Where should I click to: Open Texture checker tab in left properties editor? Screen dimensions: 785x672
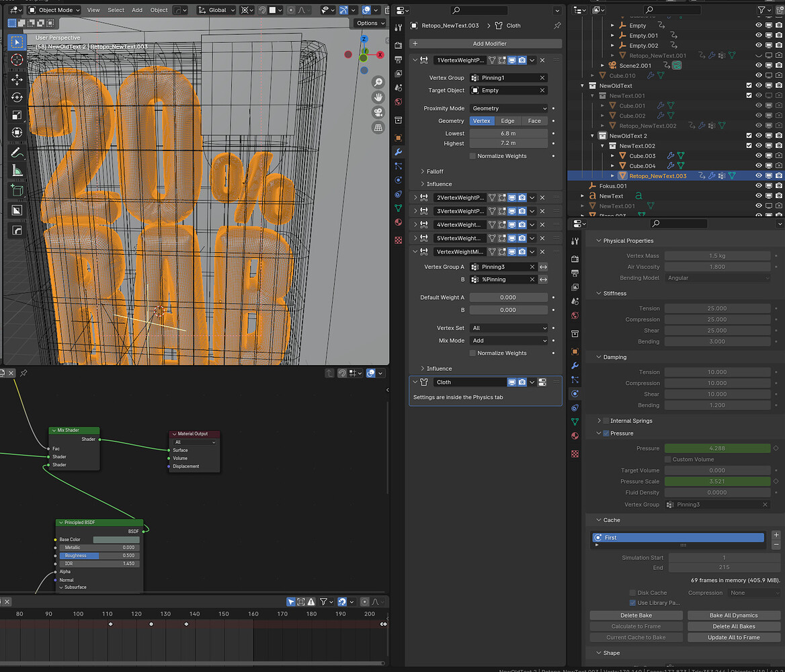pos(399,241)
